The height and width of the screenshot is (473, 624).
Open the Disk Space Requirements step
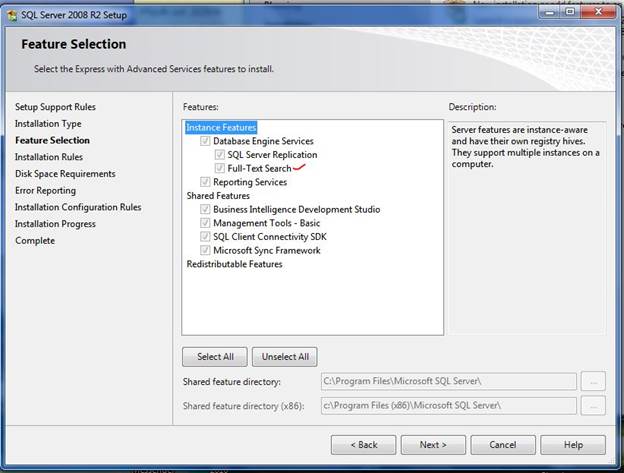point(65,173)
